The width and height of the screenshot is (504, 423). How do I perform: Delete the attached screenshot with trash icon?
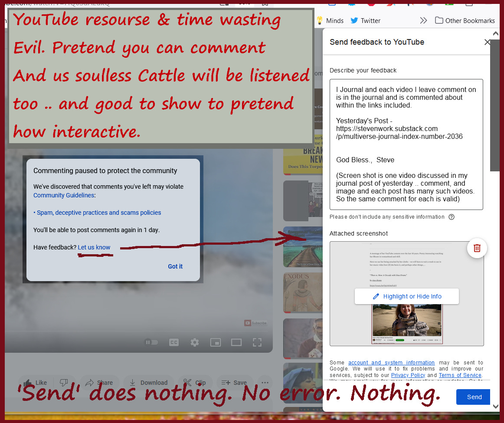pyautogui.click(x=477, y=248)
